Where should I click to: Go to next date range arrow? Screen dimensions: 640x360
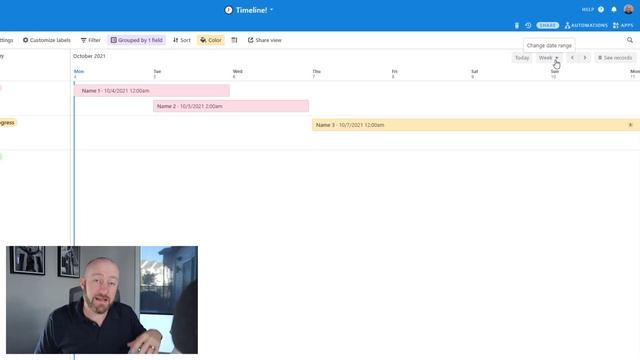(x=584, y=58)
